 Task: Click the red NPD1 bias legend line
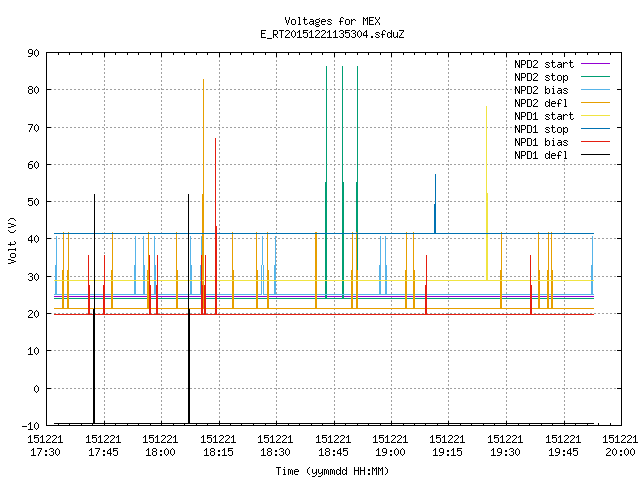[x=595, y=142]
